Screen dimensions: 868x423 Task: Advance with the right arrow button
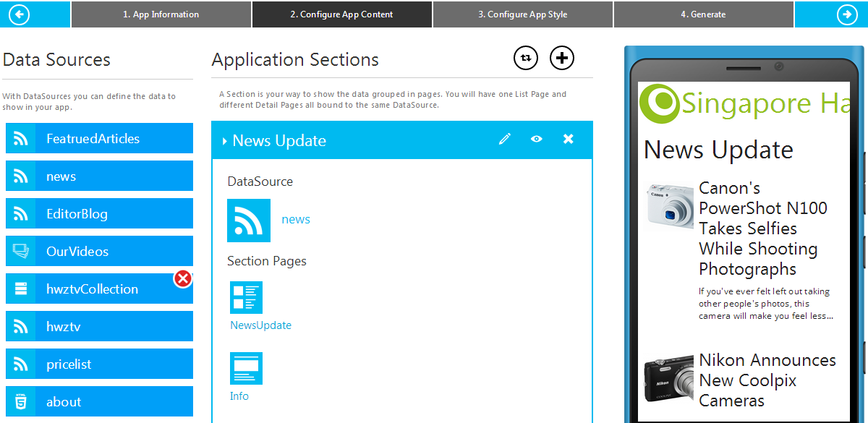point(847,14)
